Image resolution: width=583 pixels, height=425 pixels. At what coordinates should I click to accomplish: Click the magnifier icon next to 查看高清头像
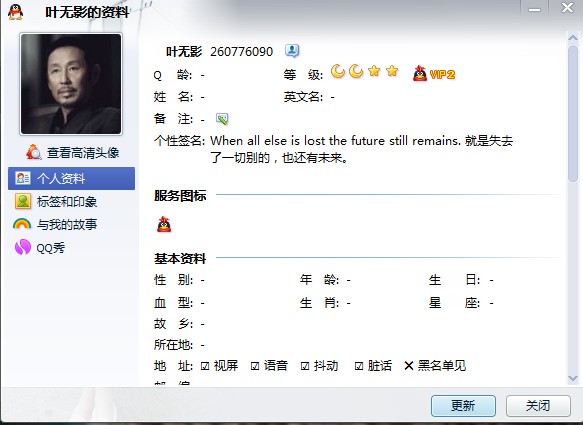tap(33, 152)
